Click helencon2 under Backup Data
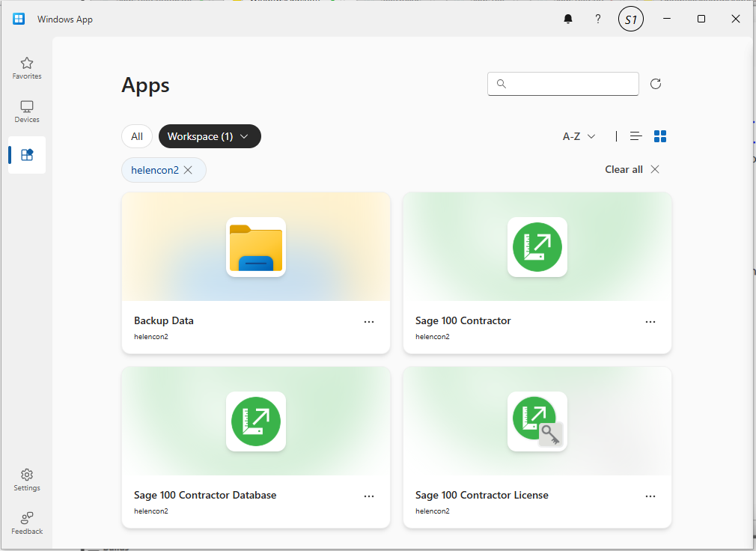 tap(151, 336)
